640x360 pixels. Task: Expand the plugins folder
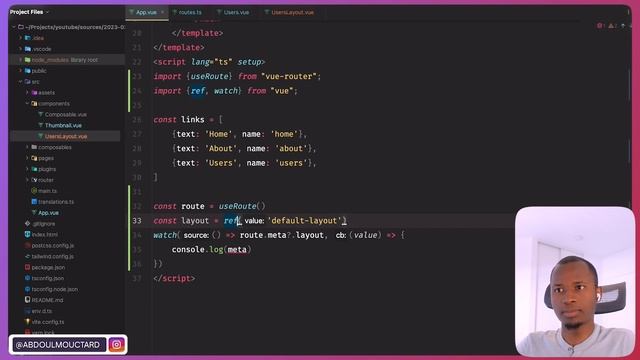pos(27,169)
